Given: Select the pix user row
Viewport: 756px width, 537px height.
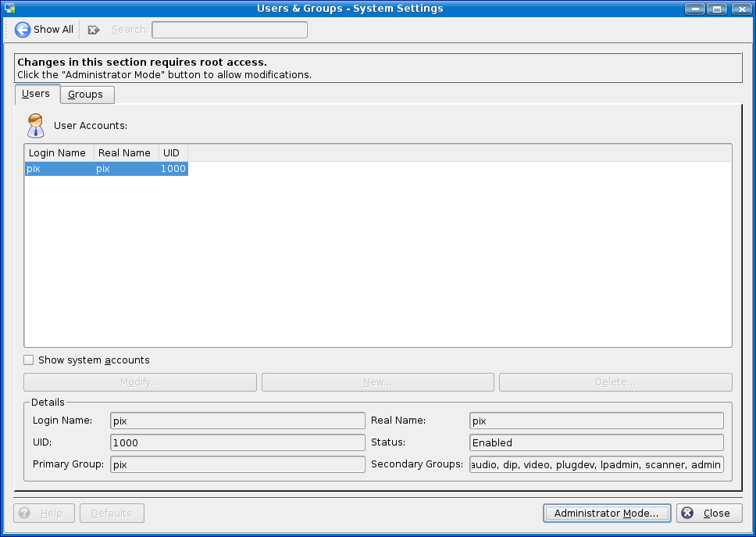Looking at the screenshot, I should pos(105,169).
